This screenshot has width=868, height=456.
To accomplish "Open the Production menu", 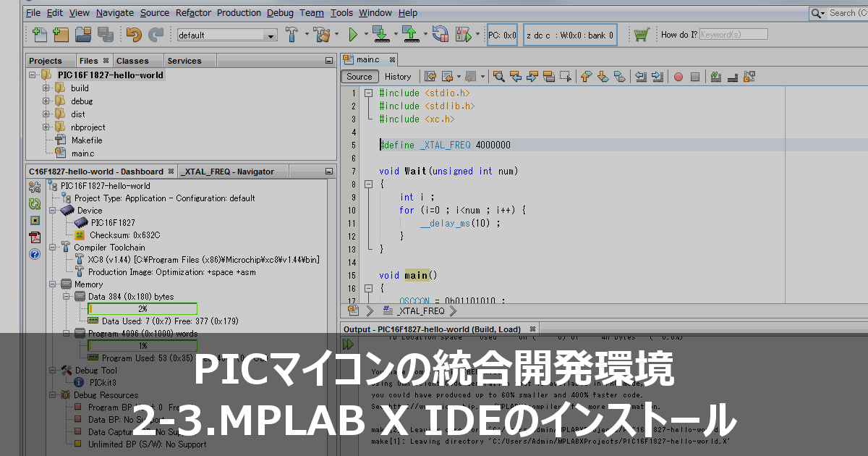I will [x=239, y=12].
